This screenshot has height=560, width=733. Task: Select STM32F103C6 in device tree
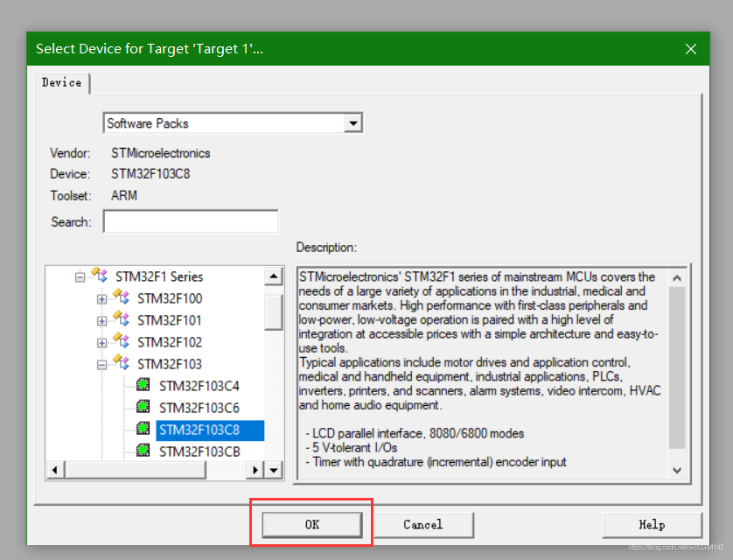[199, 408]
